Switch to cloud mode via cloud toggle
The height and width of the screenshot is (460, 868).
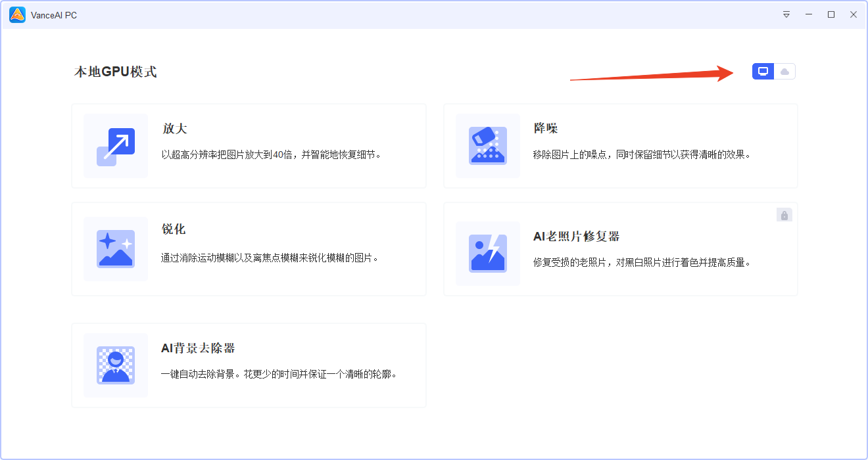[x=784, y=71]
